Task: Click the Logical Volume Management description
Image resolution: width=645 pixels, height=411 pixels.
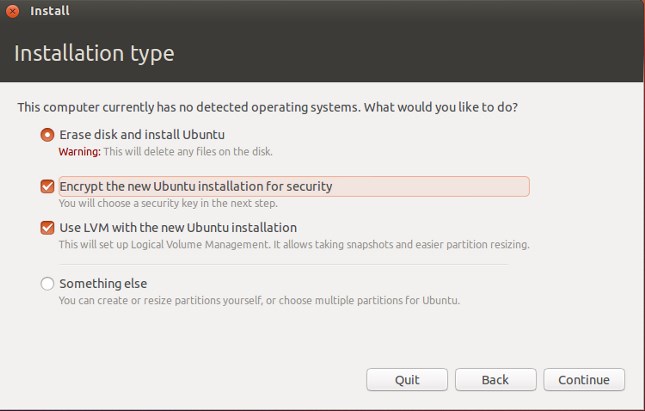Action: pos(294,244)
